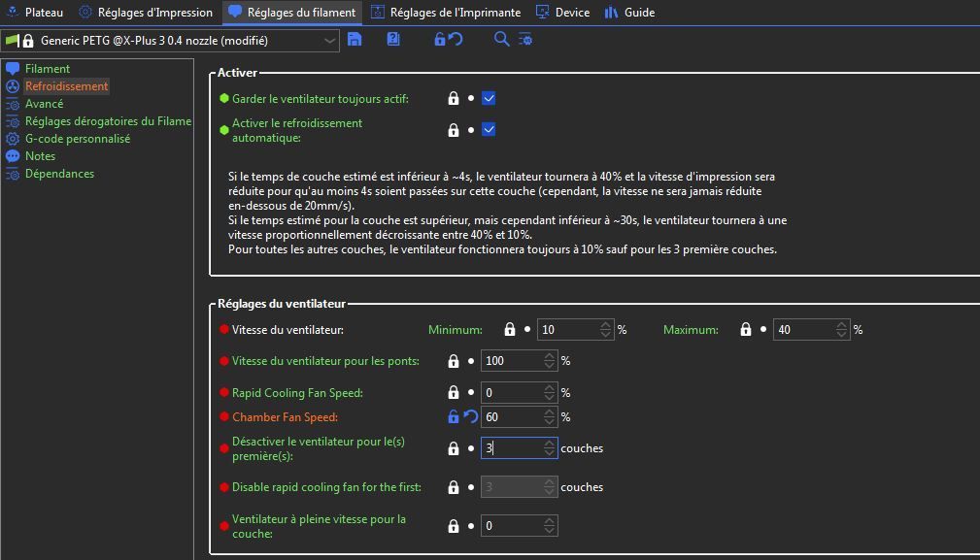Screen dimensions: 980x560
Task: Switch to Réglages d'Impression tab
Action: [x=146, y=13]
